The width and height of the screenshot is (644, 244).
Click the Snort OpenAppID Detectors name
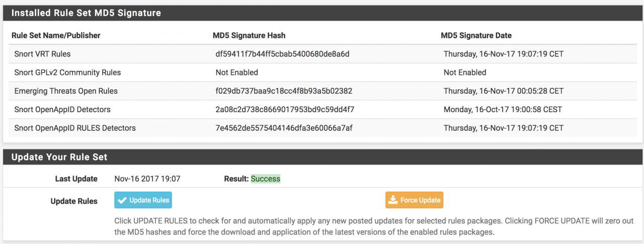coord(62,109)
